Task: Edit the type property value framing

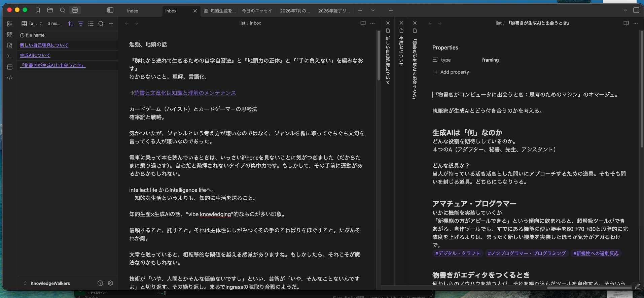Action: [x=490, y=60]
